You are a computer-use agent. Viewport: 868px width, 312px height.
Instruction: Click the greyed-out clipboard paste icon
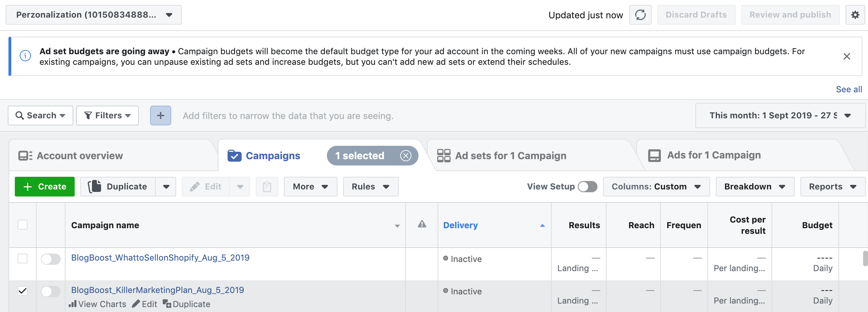(x=267, y=187)
